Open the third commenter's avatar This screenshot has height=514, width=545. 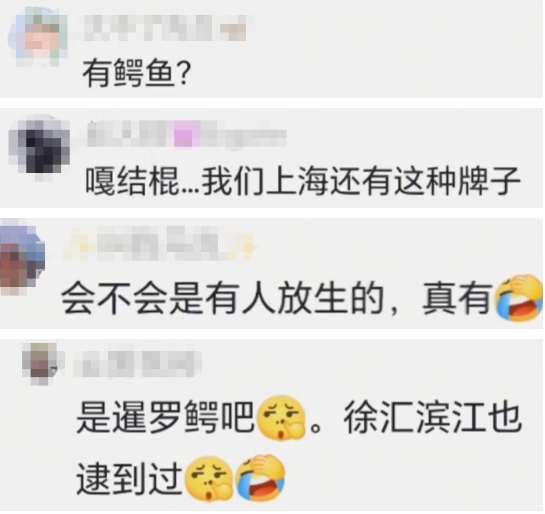23,257
